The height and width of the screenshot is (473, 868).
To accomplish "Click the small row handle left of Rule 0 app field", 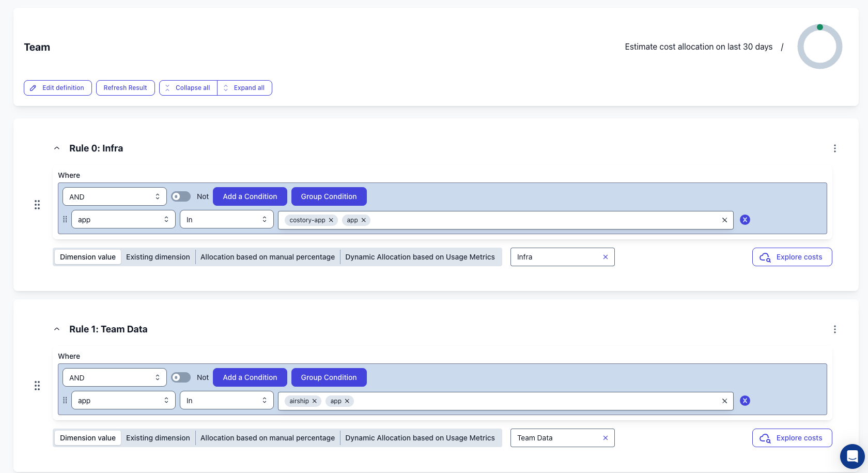I will 65,219.
